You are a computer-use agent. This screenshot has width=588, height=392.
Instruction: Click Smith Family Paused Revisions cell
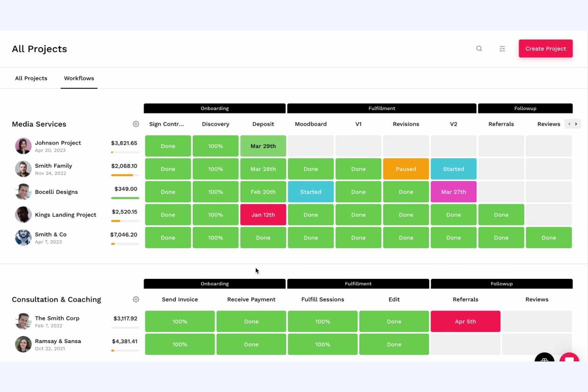click(406, 169)
